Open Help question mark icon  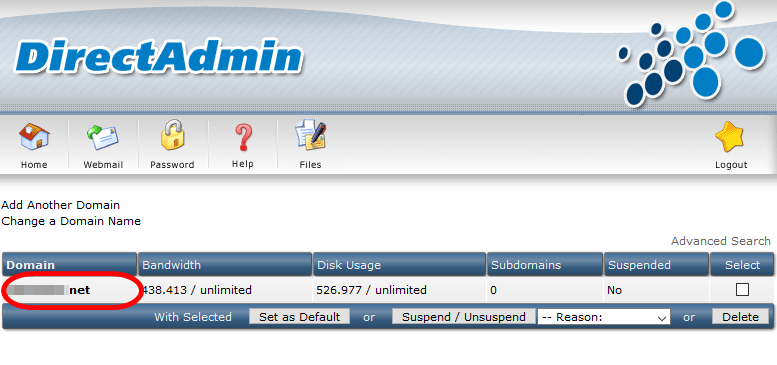[243, 137]
